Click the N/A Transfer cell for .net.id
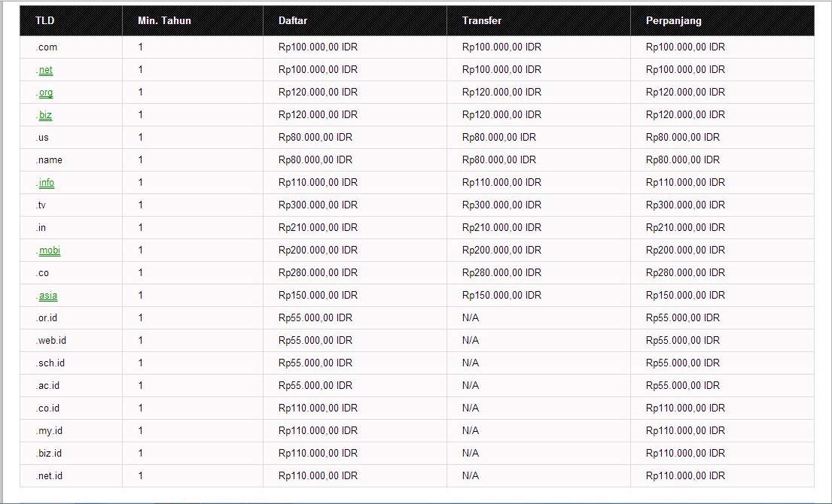This screenshot has height=504, width=832. (x=470, y=476)
